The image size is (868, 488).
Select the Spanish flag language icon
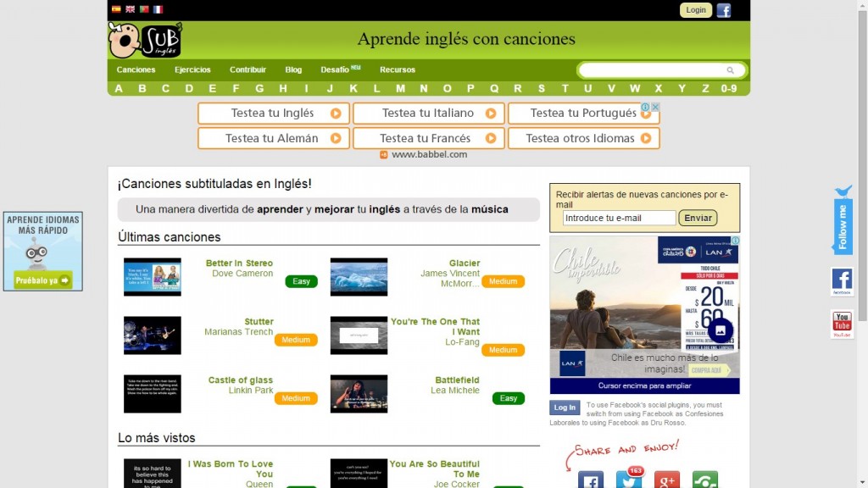116,9
